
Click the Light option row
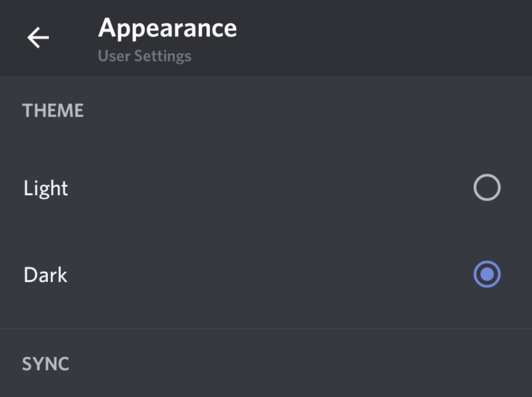pyautogui.click(x=266, y=188)
